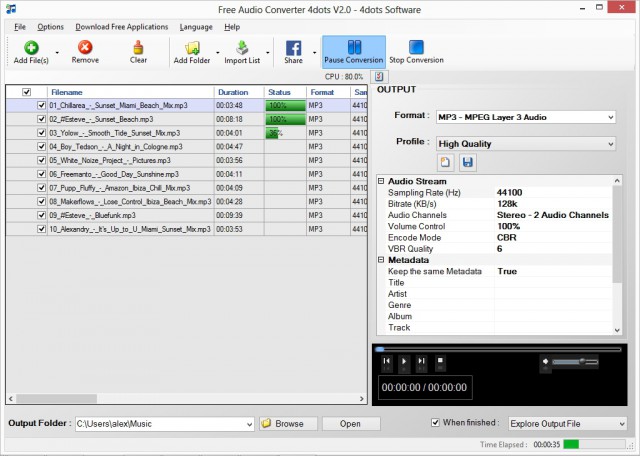Uncheck 02_#Esteve Sunset Beach file
Screen dimensions: 640x456
click(41, 119)
